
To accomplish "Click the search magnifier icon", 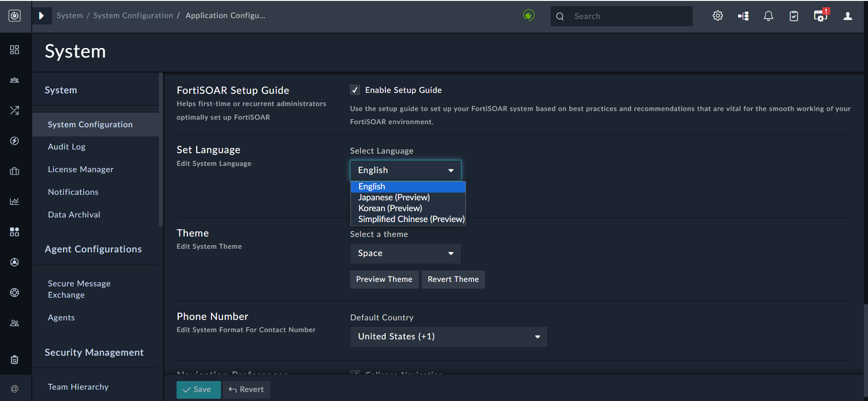I will click(x=560, y=16).
